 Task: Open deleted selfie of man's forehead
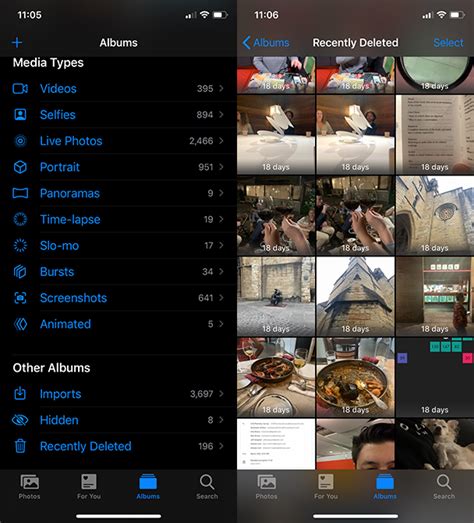coord(355,444)
